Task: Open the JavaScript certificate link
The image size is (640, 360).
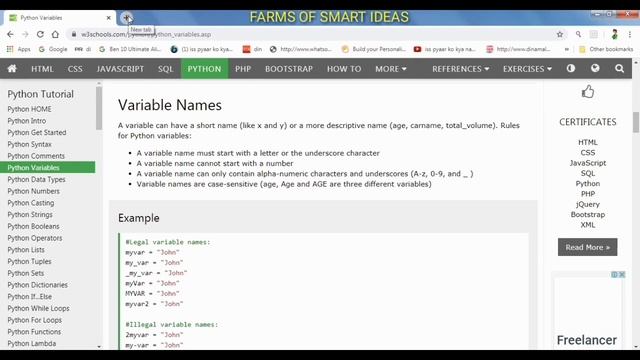Action: (x=588, y=163)
